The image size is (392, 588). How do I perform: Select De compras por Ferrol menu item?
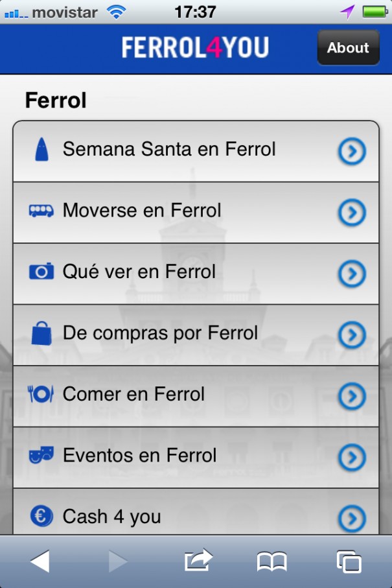point(160,333)
